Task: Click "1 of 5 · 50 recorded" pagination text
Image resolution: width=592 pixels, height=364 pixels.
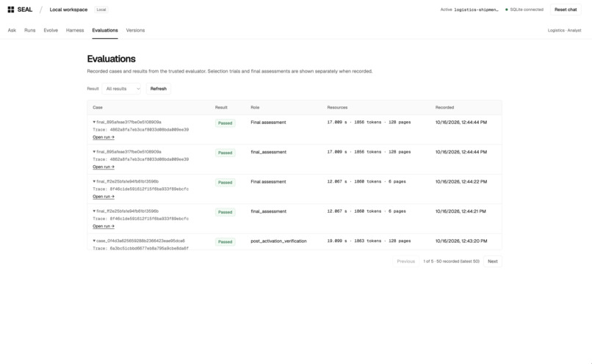Action: [451, 261]
